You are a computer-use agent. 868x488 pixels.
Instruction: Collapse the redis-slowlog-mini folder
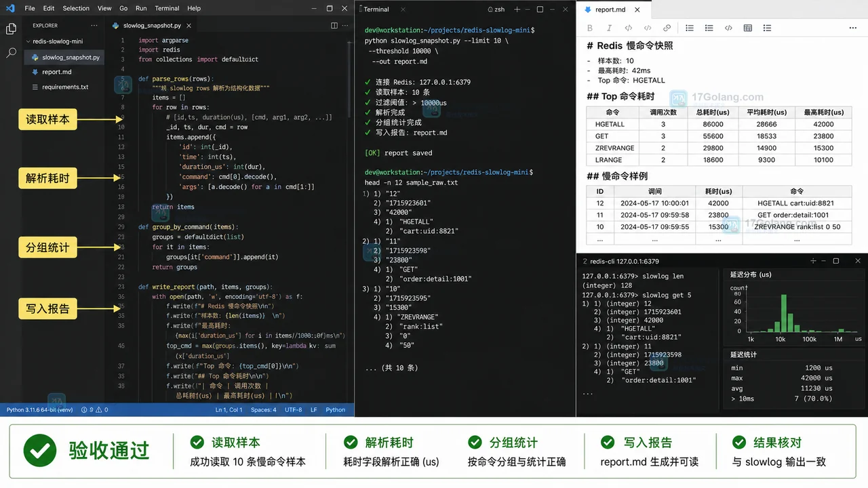(28, 41)
